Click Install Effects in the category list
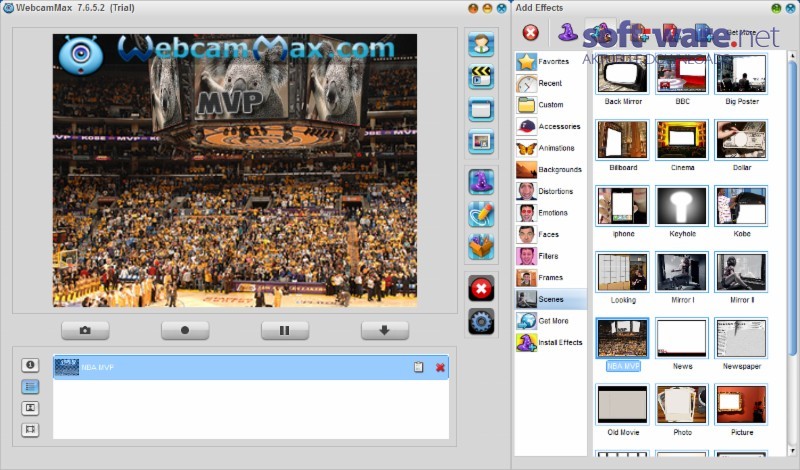The height and width of the screenshot is (470, 800). 551,342
